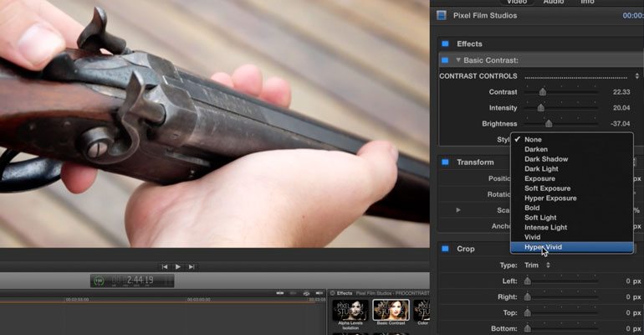644x335 pixels.
Task: Click the Crop Bottom slider handle
Action: pos(528,328)
